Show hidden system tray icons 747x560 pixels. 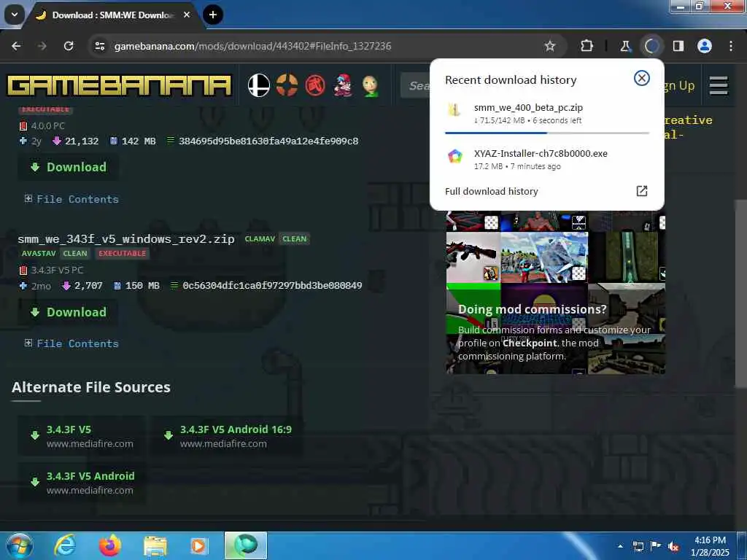620,546
